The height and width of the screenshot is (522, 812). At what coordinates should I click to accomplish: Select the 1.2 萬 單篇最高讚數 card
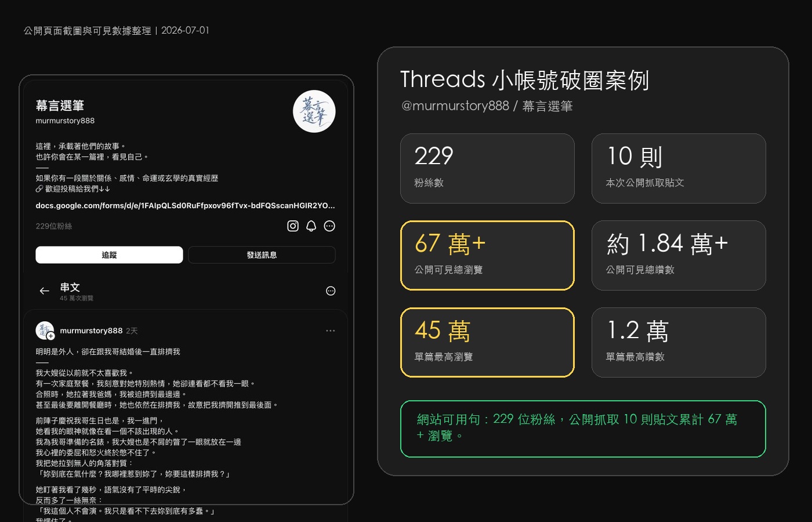(679, 342)
